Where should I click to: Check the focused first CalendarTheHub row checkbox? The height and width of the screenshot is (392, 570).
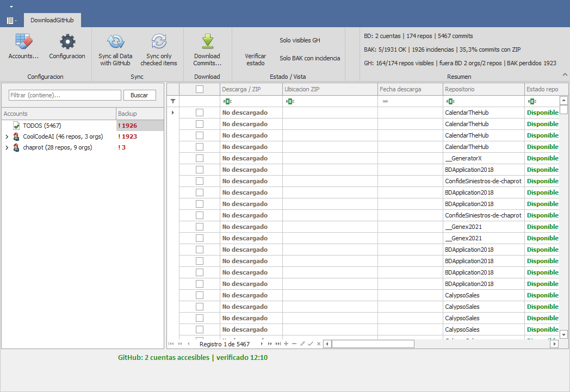click(200, 113)
